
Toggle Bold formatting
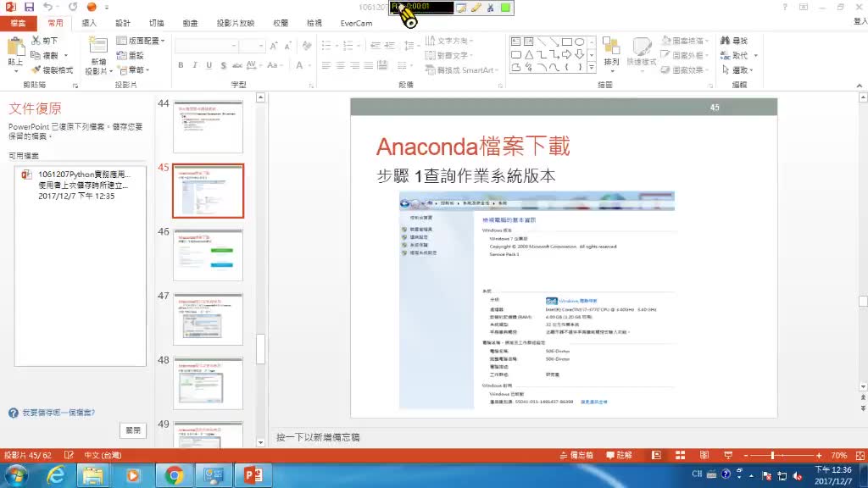[181, 65]
